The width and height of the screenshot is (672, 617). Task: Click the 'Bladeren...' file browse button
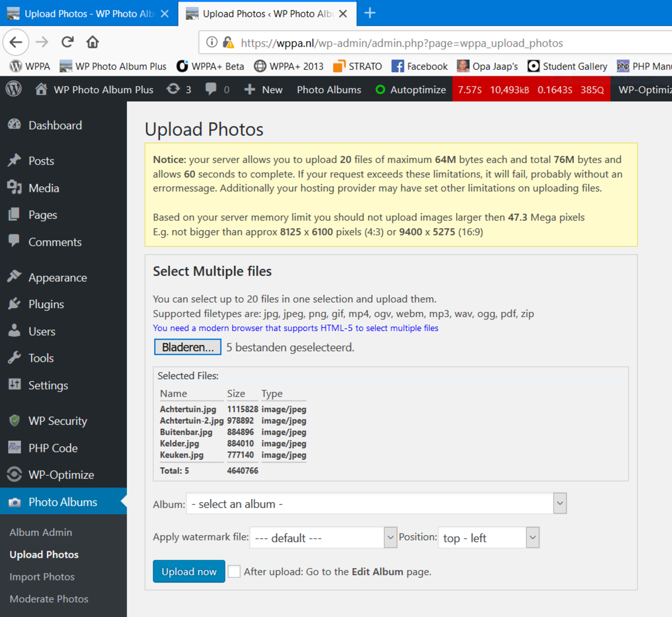tap(188, 347)
